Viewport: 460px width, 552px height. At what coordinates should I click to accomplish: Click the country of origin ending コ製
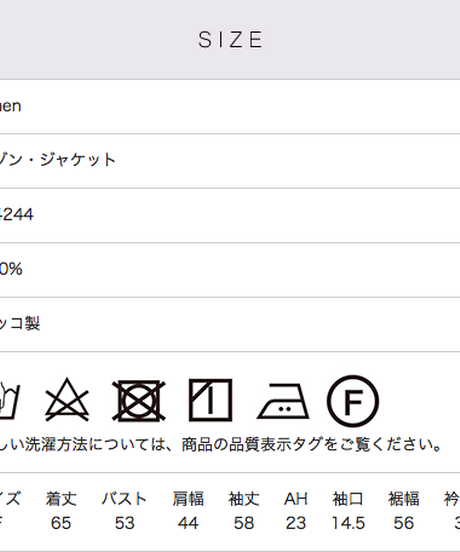[x=20, y=323]
